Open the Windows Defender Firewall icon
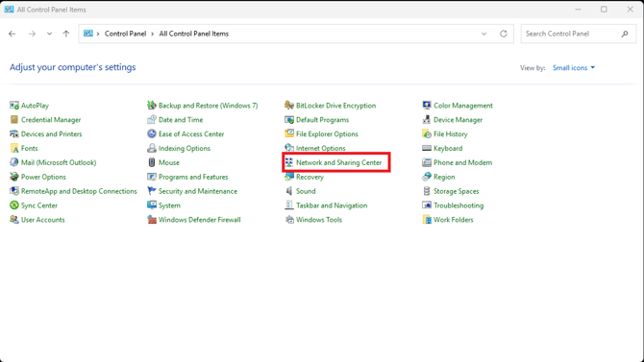 point(152,220)
